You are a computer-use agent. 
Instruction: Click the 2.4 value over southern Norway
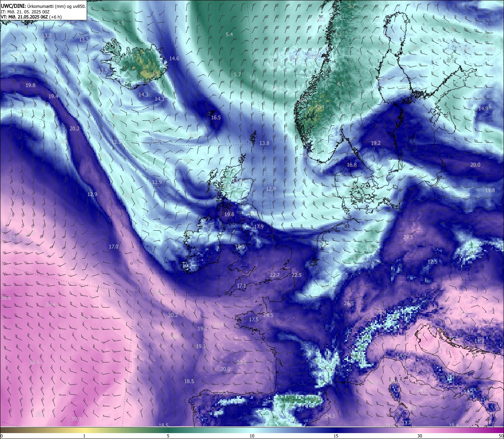tap(321, 107)
